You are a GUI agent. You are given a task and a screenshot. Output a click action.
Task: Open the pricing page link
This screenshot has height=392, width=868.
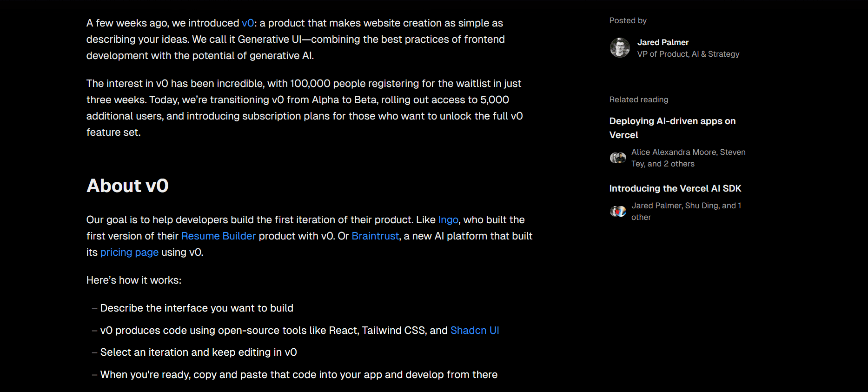tap(129, 252)
